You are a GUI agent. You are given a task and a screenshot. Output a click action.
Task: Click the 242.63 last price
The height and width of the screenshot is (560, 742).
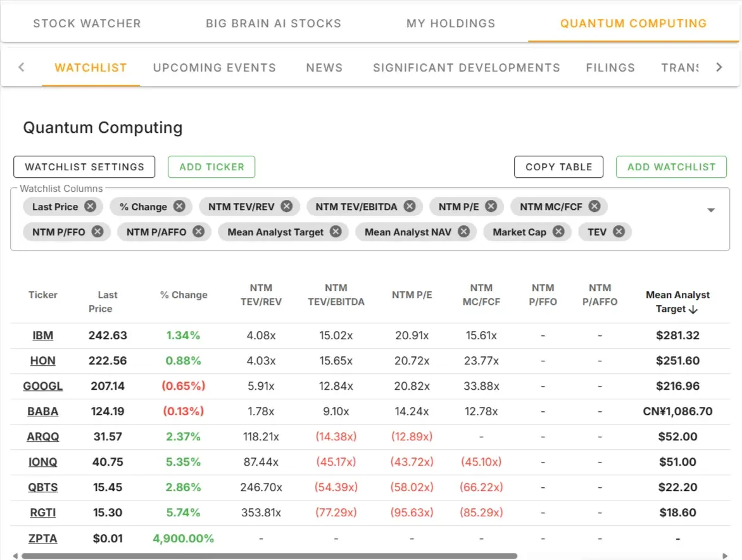click(x=108, y=335)
